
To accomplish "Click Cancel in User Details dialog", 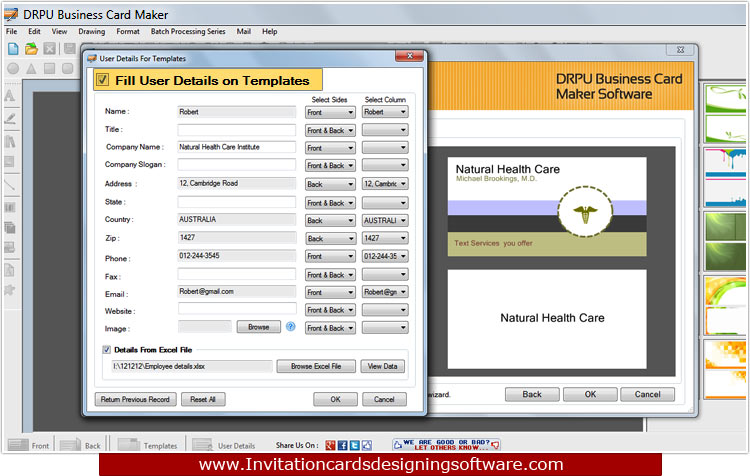I will pos(384,399).
